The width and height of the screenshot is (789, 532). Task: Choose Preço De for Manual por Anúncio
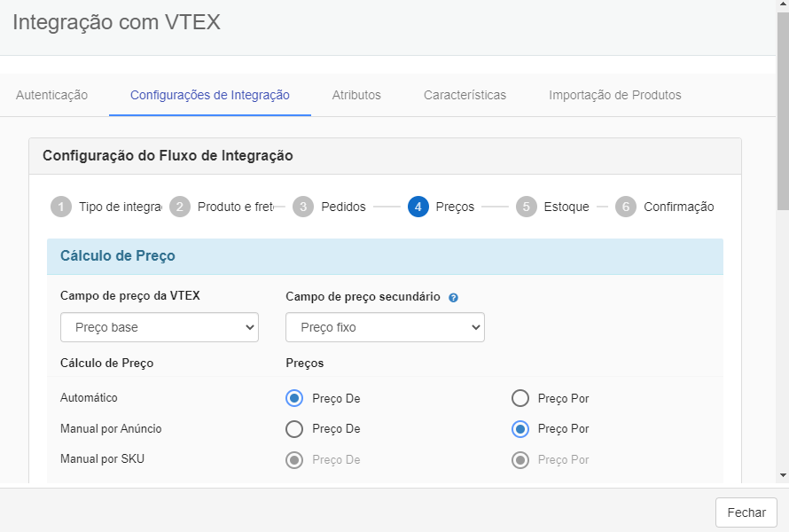pos(294,429)
